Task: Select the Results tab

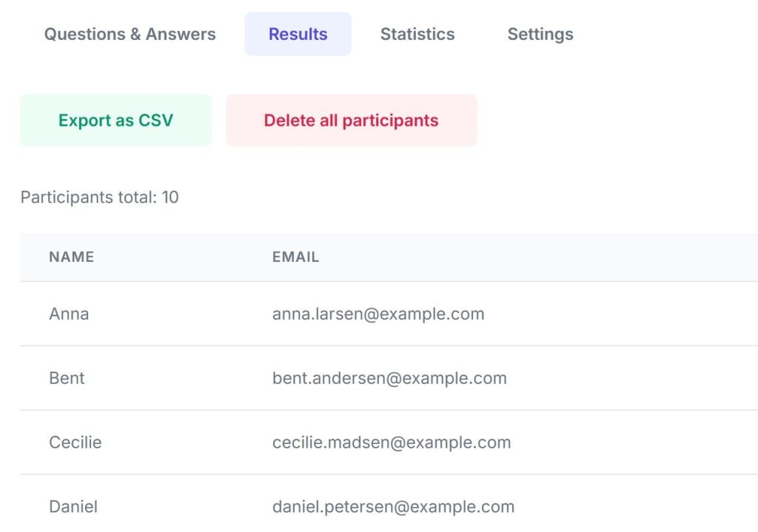Action: [x=298, y=34]
